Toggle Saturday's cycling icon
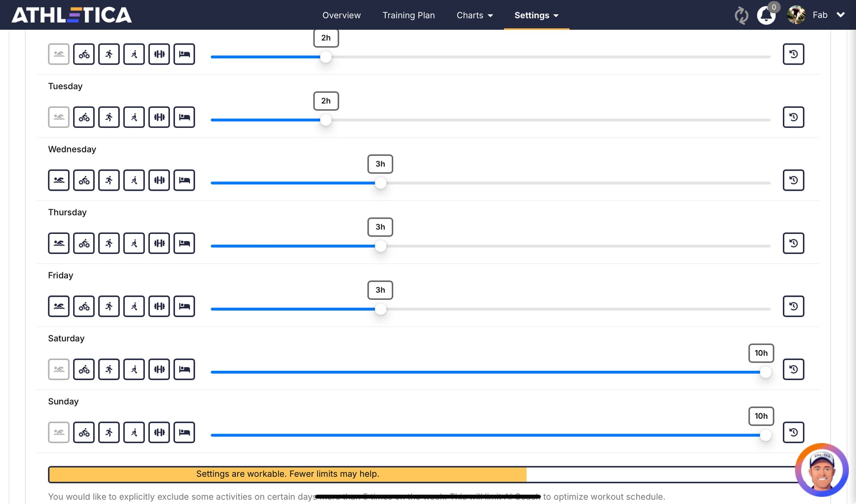This screenshot has height=504, width=856. 84,369
